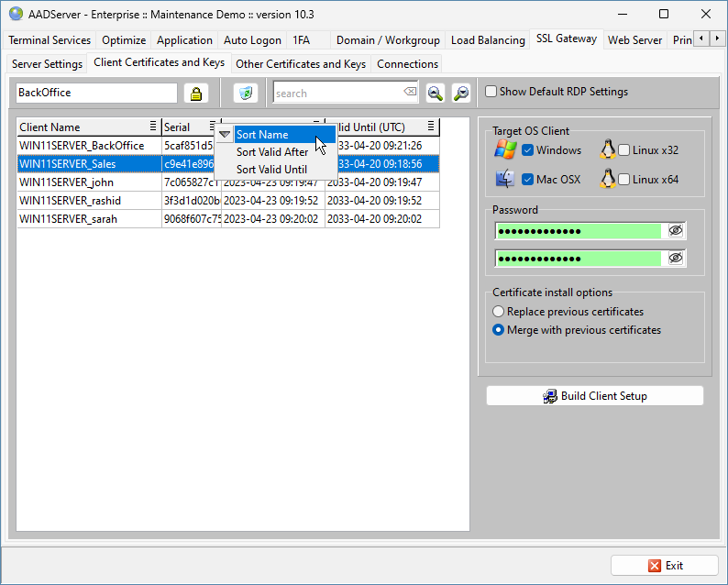
Task: Show first password using eye icon
Action: tap(676, 231)
